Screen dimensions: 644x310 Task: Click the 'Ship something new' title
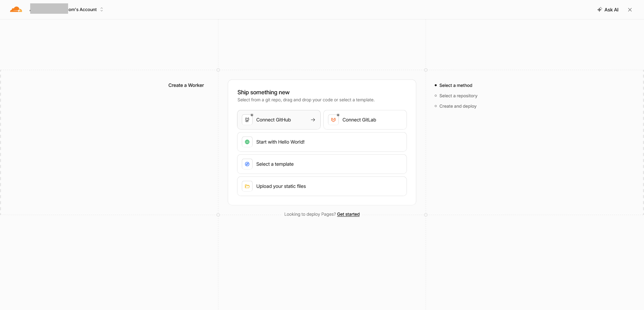click(263, 92)
